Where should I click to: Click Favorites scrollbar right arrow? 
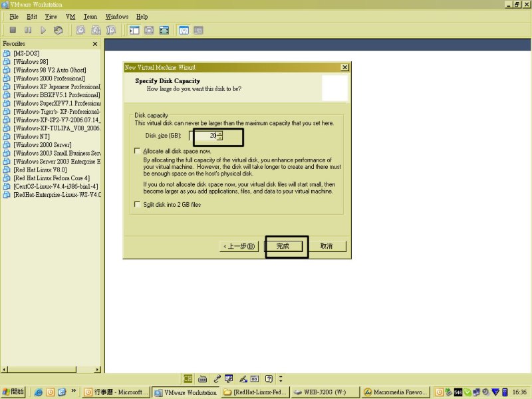tap(98, 370)
